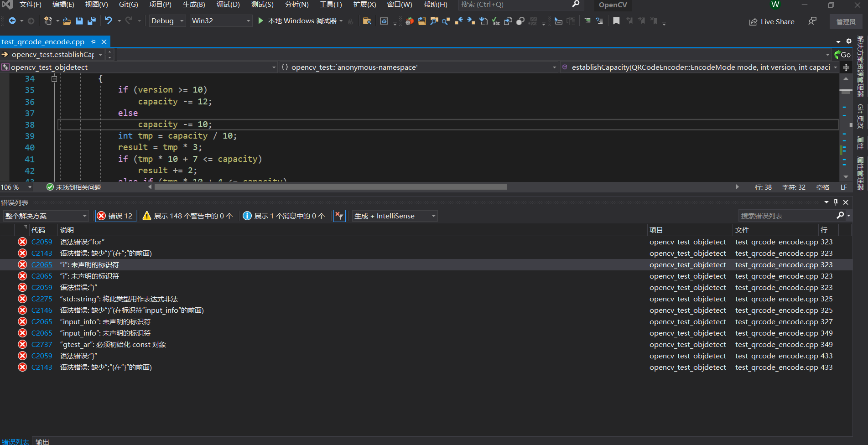This screenshot has height=445, width=868.
Task: Open the Debug configuration dropdown
Action: click(167, 21)
